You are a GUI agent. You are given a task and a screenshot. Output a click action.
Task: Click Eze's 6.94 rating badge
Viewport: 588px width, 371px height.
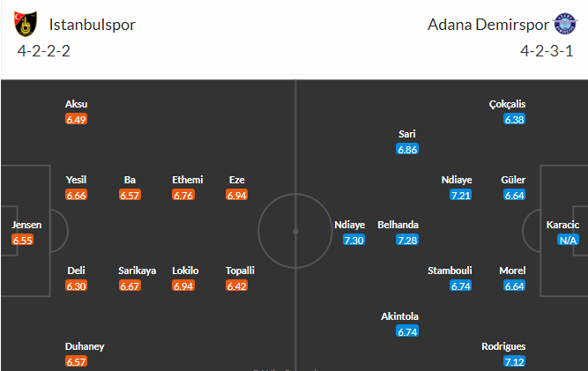click(x=236, y=196)
